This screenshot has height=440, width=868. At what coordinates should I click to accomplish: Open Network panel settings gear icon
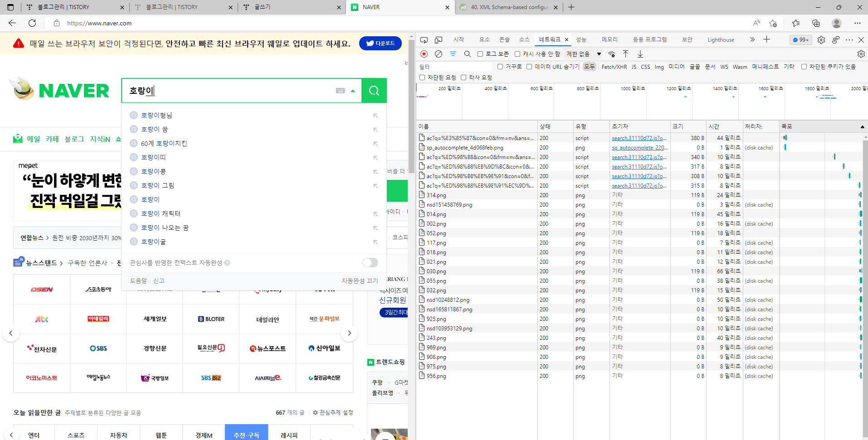[861, 54]
